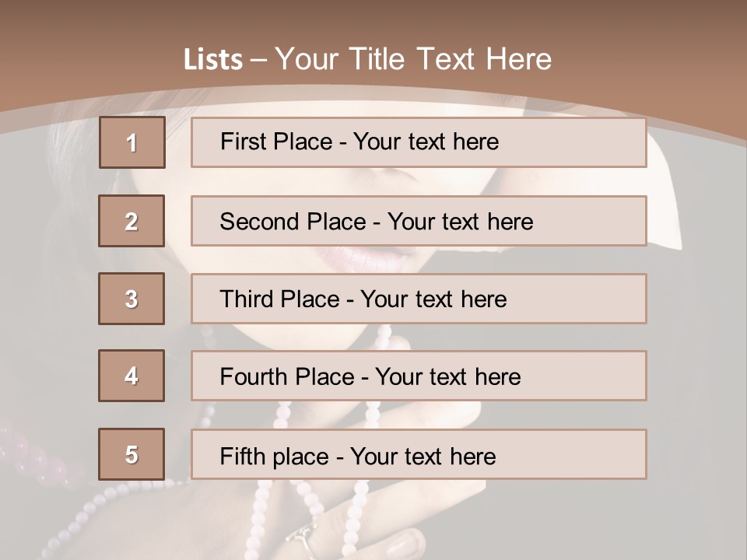Click the words 'First Place' in the list
Image resolution: width=747 pixels, height=560 pixels.
[x=276, y=142]
